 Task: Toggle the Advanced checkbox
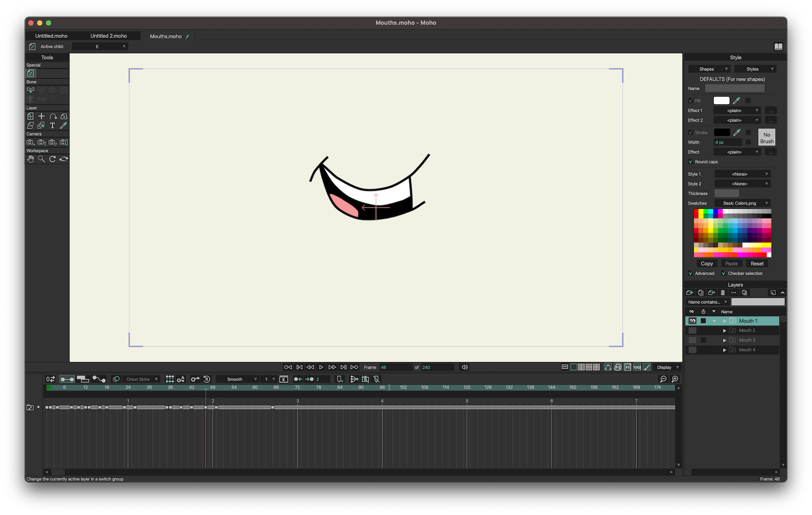pos(691,273)
